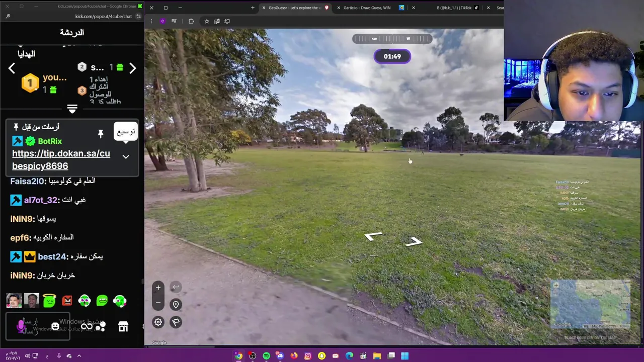This screenshot has height=362, width=644.
Task: Send the angry red emote
Action: 67,301
